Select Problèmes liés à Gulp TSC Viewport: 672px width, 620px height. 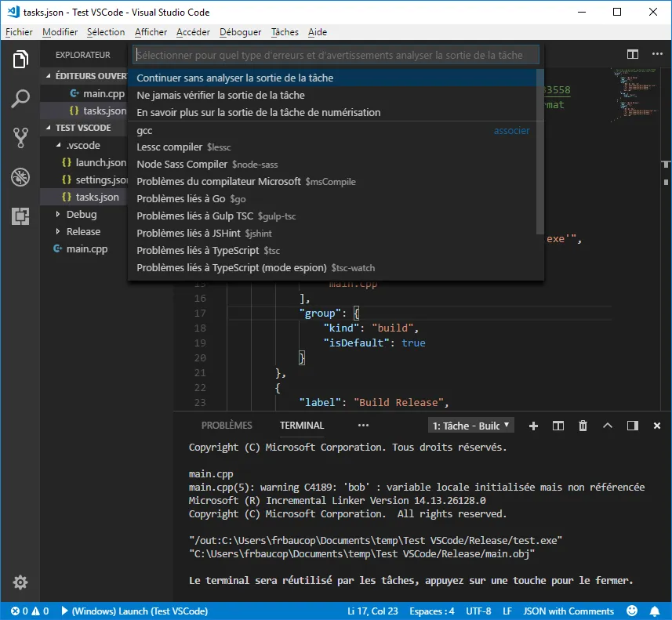pos(332,216)
